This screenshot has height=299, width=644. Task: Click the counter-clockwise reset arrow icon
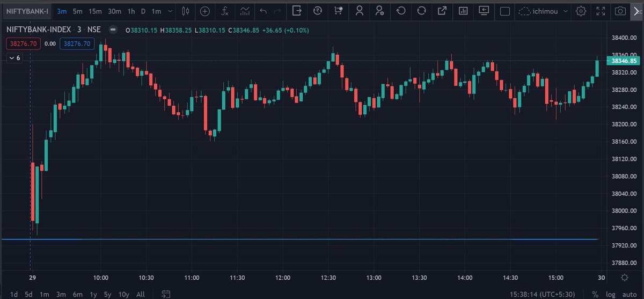401,11
